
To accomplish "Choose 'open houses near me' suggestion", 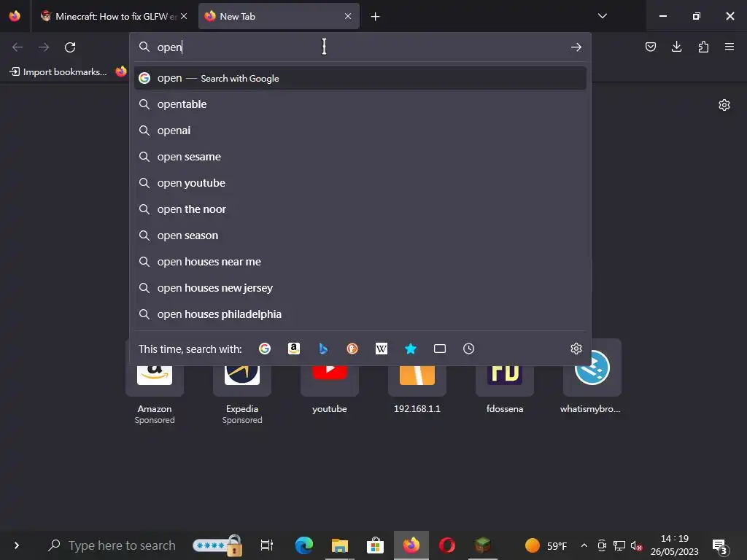I will [x=360, y=262].
